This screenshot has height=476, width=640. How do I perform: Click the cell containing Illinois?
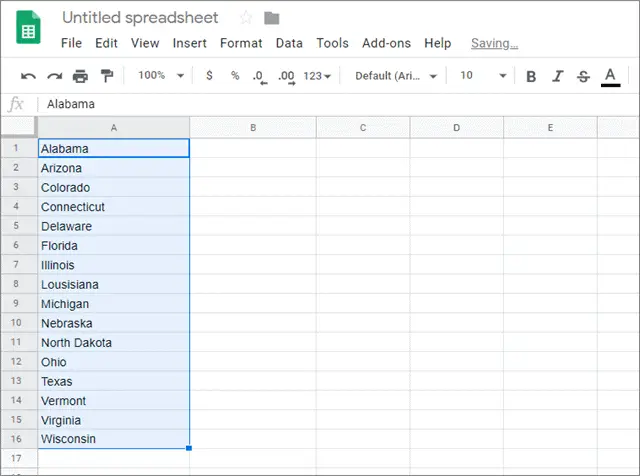(x=114, y=265)
